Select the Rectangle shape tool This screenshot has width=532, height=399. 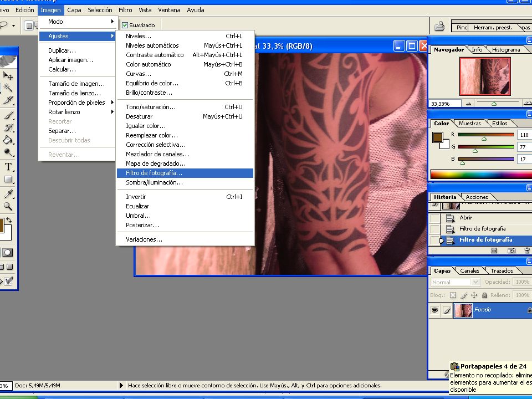pyautogui.click(x=8, y=179)
